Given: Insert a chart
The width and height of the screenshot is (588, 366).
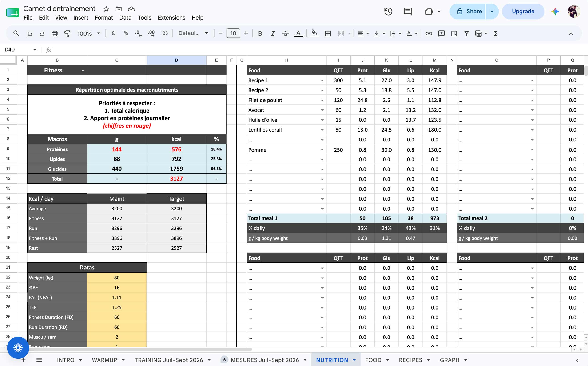Looking at the screenshot, I should (454, 33).
